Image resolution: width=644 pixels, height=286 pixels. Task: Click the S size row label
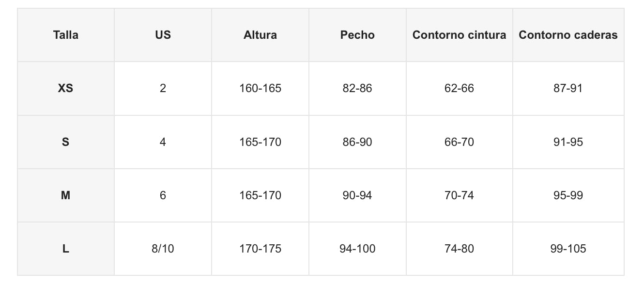click(x=66, y=142)
